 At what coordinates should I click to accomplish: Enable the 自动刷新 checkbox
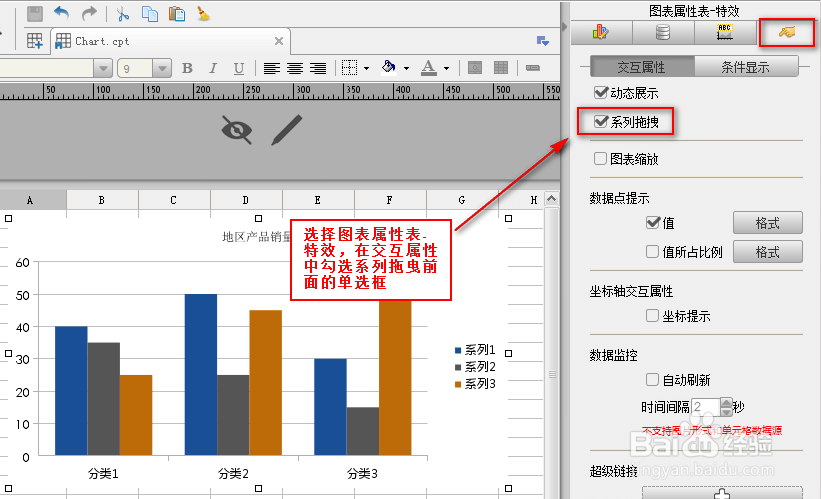[652, 380]
